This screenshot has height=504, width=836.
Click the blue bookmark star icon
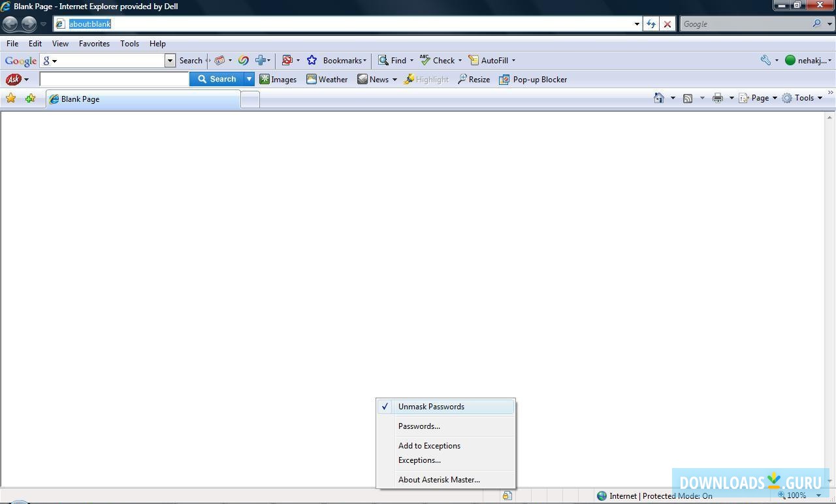click(312, 61)
